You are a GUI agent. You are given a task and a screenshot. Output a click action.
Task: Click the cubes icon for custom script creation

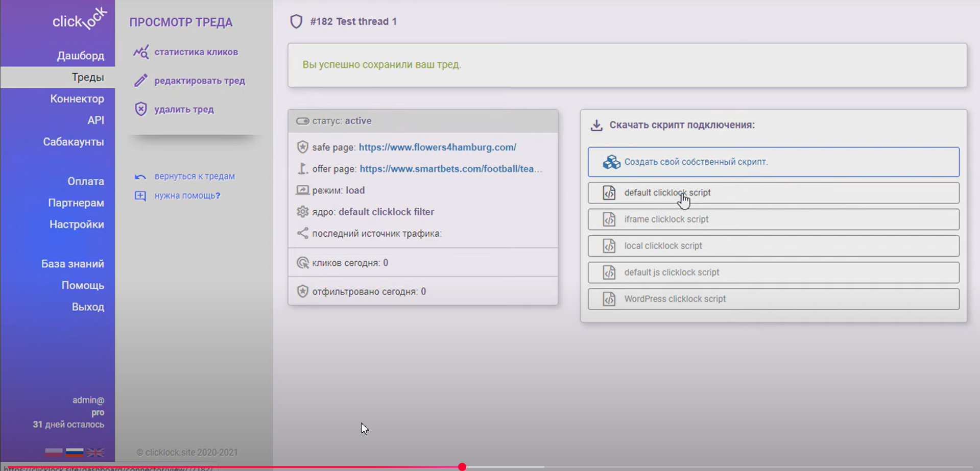pyautogui.click(x=611, y=162)
